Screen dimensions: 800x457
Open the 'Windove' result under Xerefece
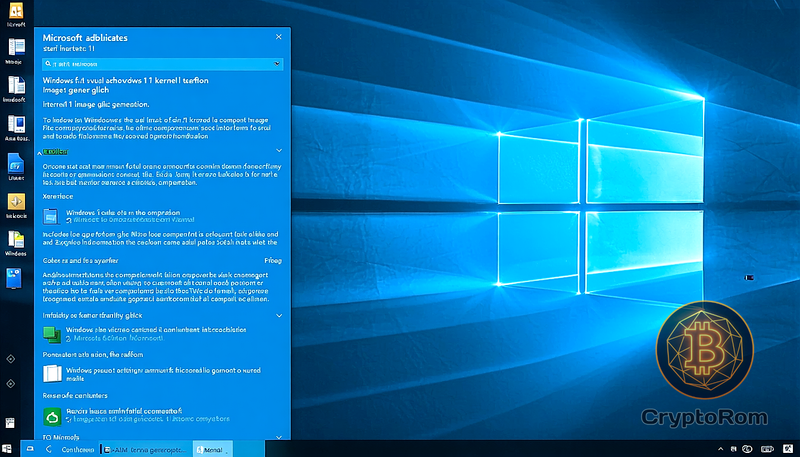(123, 213)
